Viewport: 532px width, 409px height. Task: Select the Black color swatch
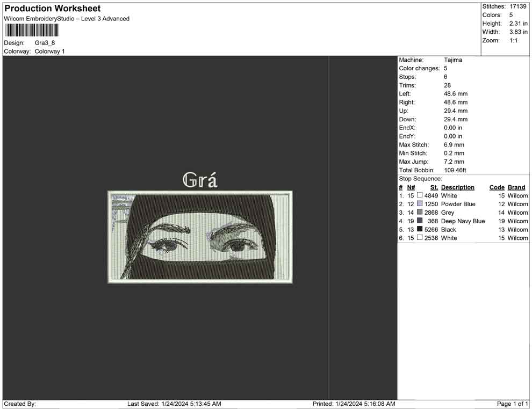420,229
